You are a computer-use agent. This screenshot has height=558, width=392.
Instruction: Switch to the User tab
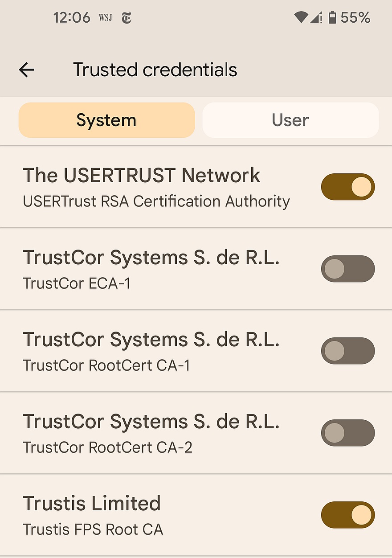tap(290, 120)
